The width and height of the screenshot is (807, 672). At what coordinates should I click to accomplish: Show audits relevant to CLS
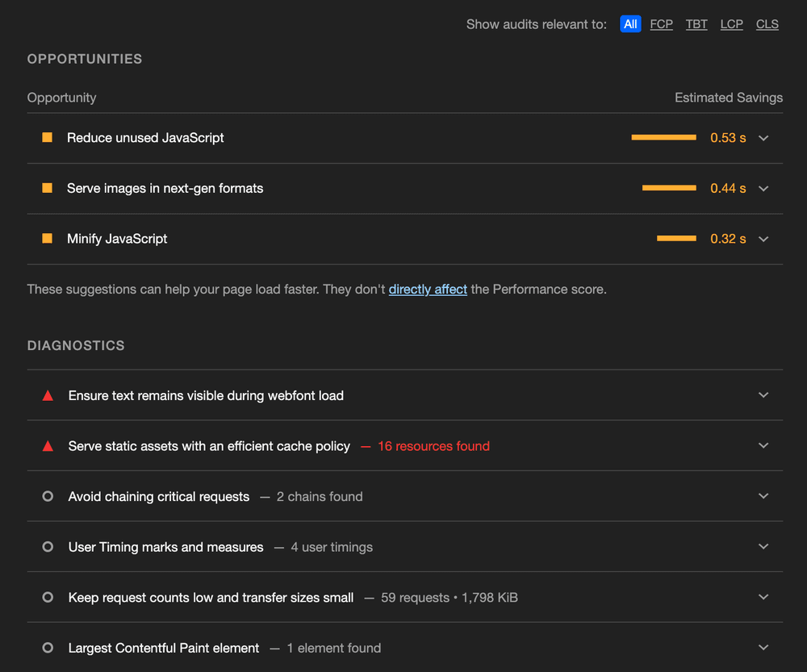tap(767, 24)
